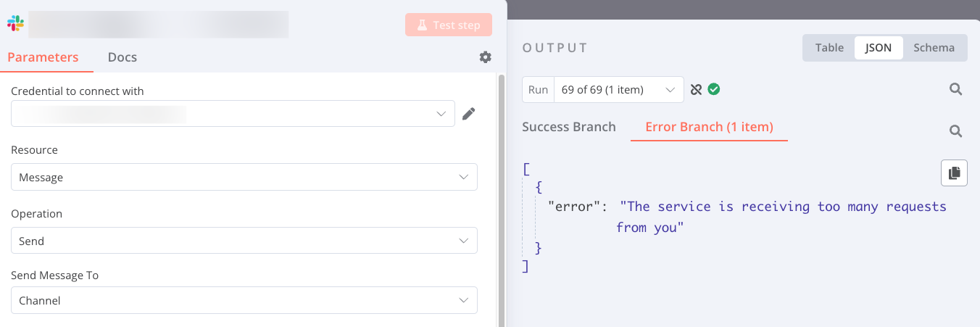Select the Error Branch tab
Viewport: 980px width, 327px height.
(709, 127)
